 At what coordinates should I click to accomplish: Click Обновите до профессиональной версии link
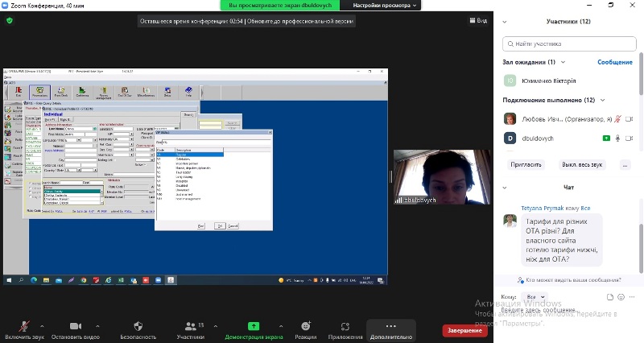tap(300, 21)
